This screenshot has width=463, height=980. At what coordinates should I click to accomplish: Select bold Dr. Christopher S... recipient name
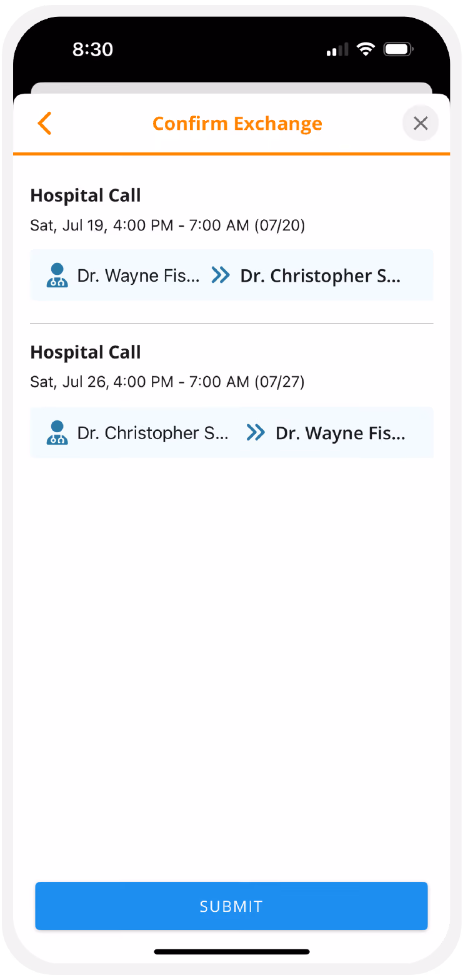[x=321, y=276]
